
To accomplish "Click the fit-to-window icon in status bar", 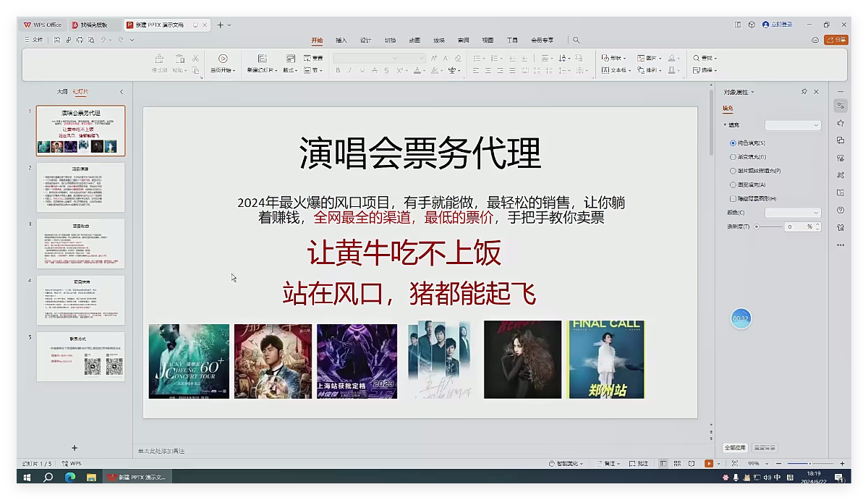I will pyautogui.click(x=734, y=463).
